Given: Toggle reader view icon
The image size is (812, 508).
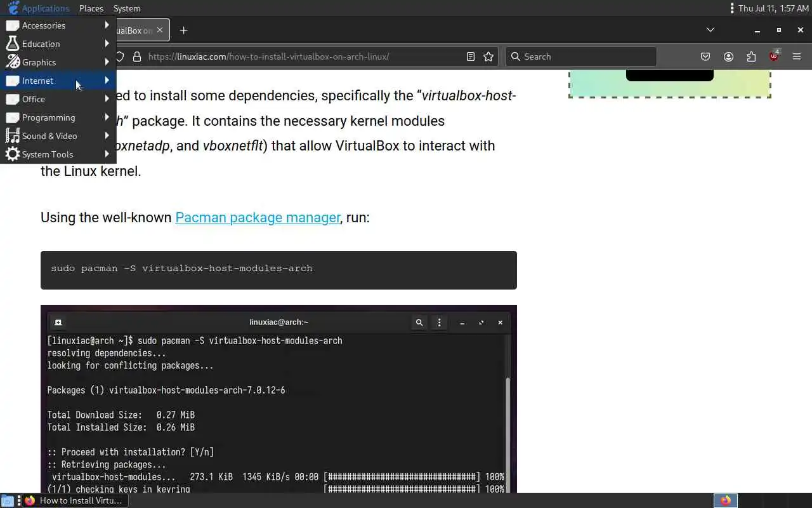Looking at the screenshot, I should coord(470,57).
